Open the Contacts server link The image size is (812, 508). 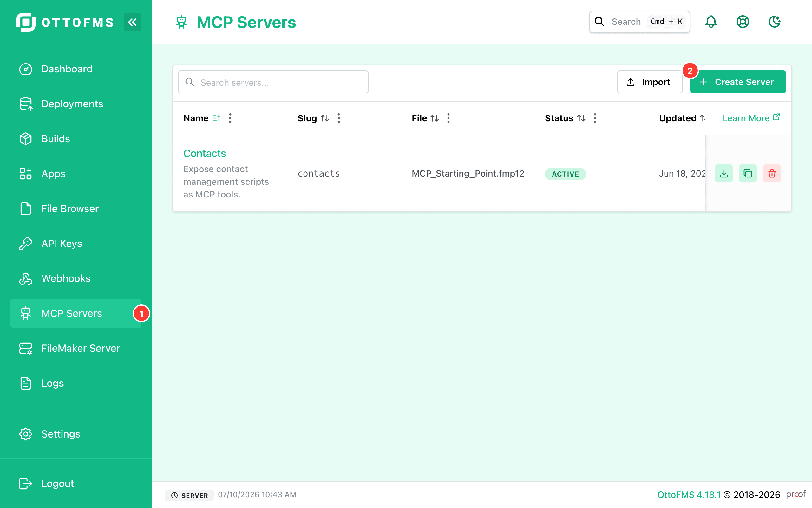tap(204, 153)
